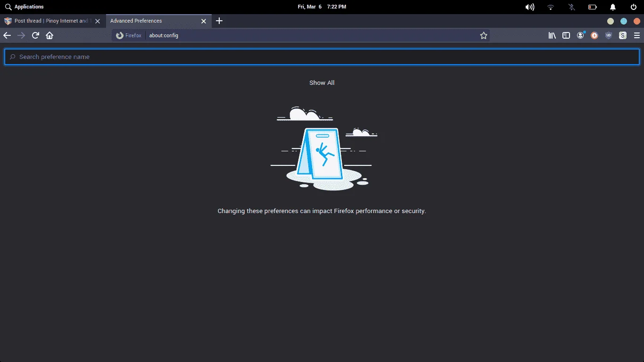Open the Firefox Account icon

(580, 35)
